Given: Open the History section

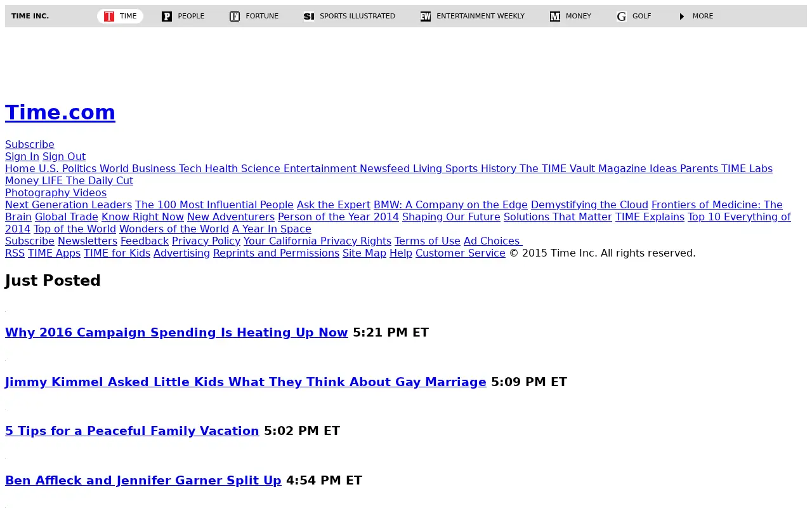Looking at the screenshot, I should point(499,169).
